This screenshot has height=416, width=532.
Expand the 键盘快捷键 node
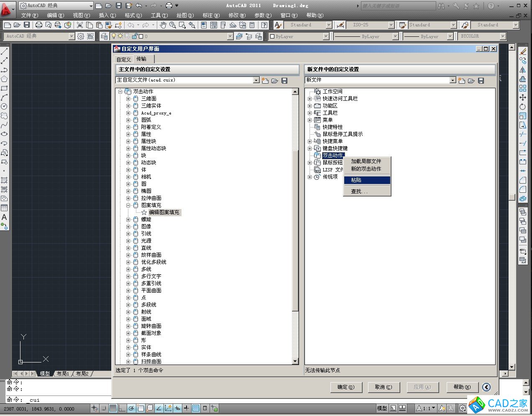coord(310,148)
